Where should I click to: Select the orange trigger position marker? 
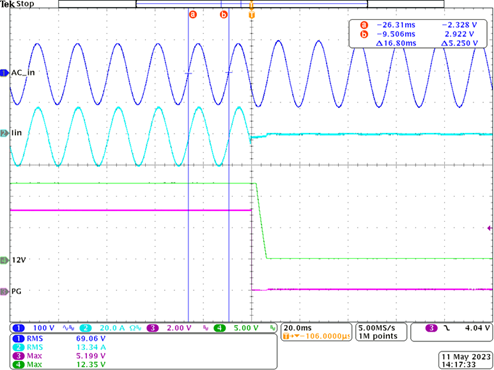(x=252, y=15)
